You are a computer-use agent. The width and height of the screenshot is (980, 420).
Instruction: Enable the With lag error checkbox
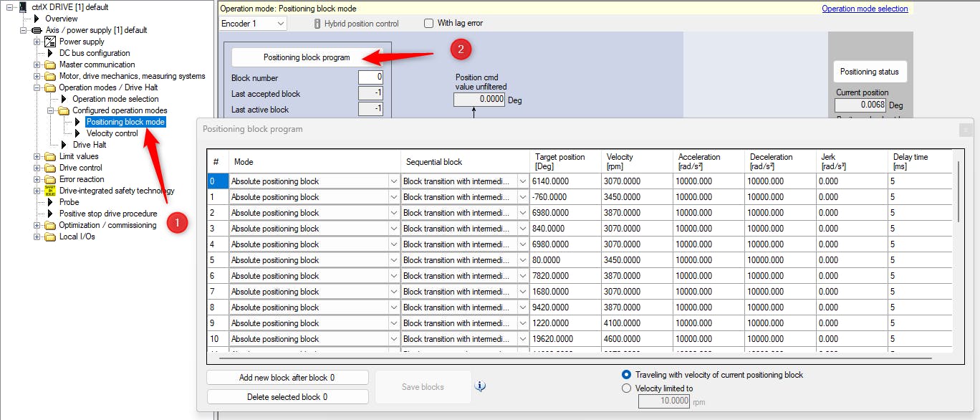click(429, 23)
